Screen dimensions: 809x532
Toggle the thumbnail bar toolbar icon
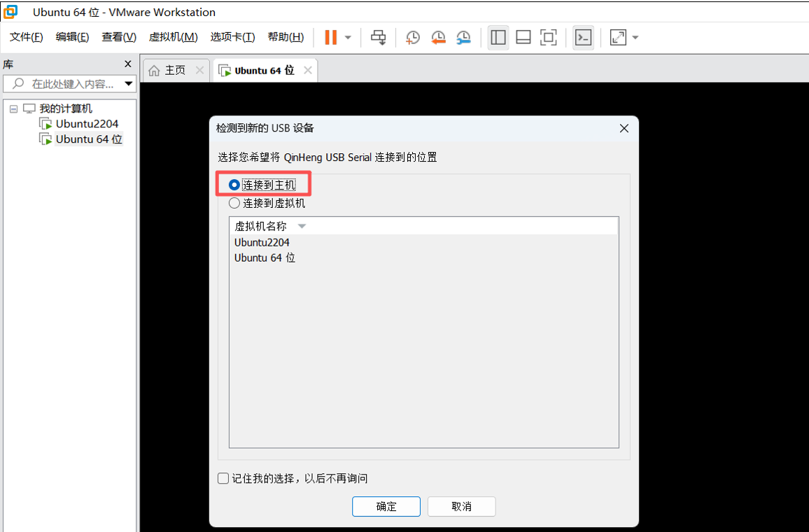[523, 37]
